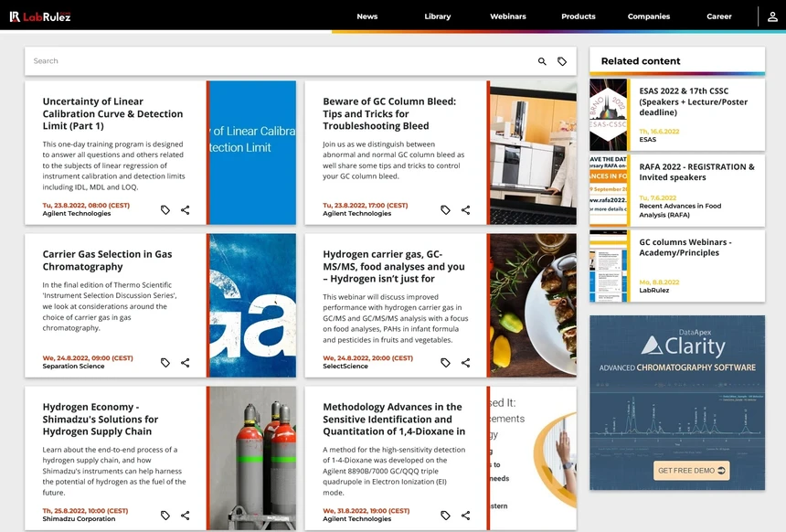Share the Uncertainty of Linear Calibration webinar
Image resolution: width=786 pixels, height=532 pixels.
[185, 209]
